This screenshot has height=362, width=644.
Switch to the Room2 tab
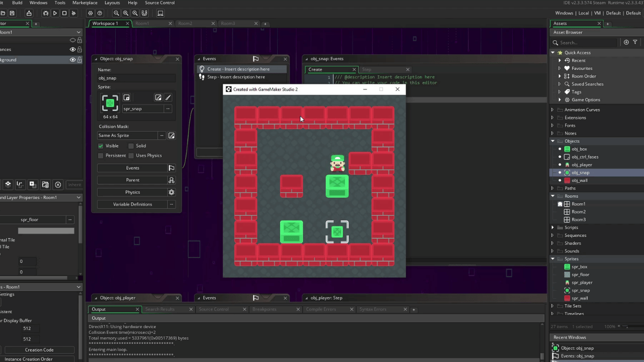185,23
